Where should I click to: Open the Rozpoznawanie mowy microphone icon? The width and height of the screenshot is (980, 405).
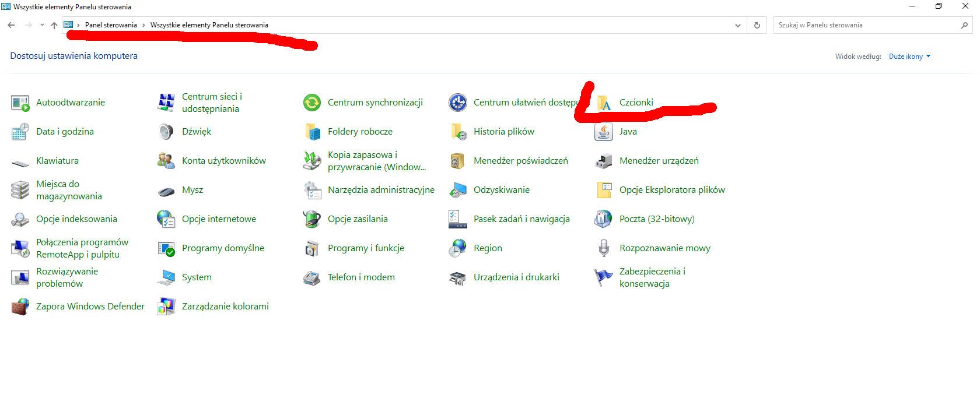click(x=603, y=248)
